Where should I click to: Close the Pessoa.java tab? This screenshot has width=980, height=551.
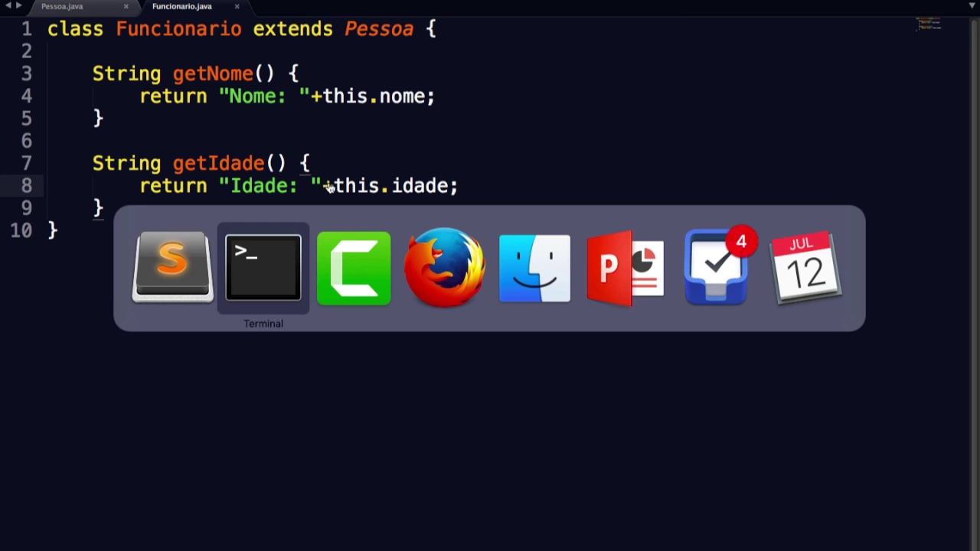[x=126, y=6]
